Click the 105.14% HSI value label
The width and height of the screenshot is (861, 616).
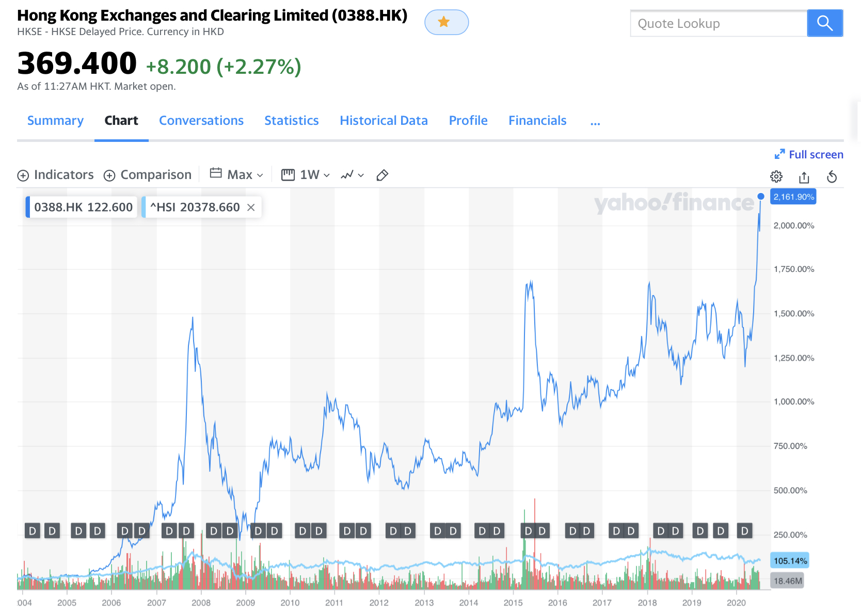(x=790, y=561)
